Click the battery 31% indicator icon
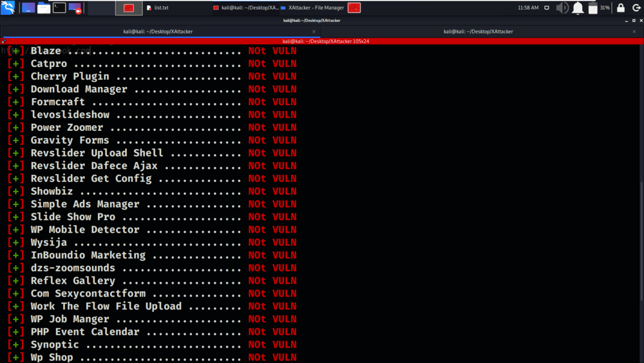 [592, 8]
